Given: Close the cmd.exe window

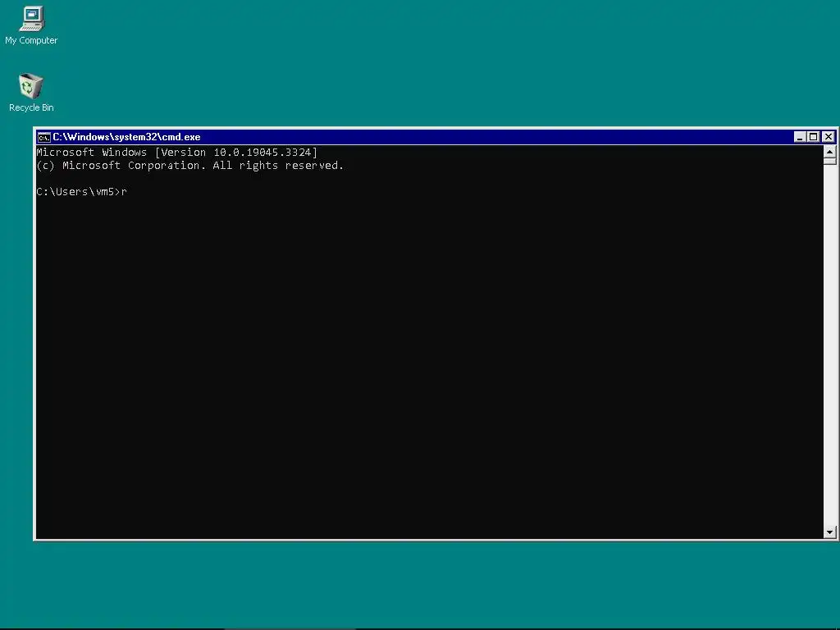Looking at the screenshot, I should [x=829, y=137].
